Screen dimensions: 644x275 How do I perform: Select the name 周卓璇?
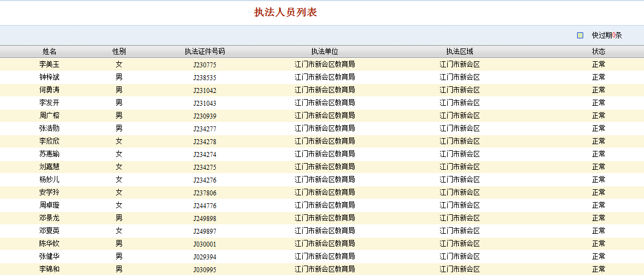[49, 205]
